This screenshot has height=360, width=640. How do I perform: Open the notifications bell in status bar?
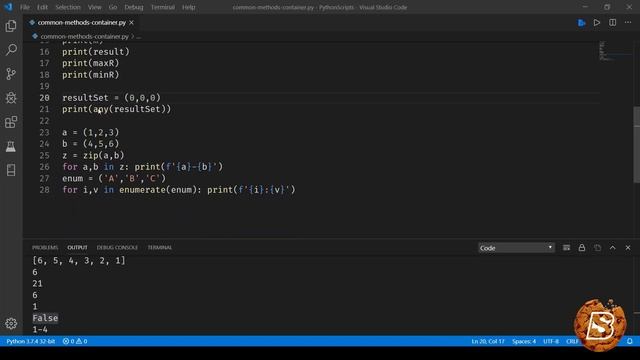[630, 341]
